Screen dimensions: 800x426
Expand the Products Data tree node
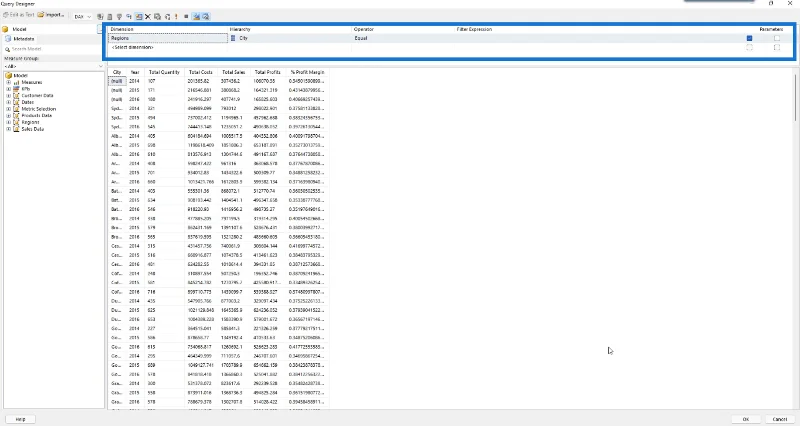8,115
